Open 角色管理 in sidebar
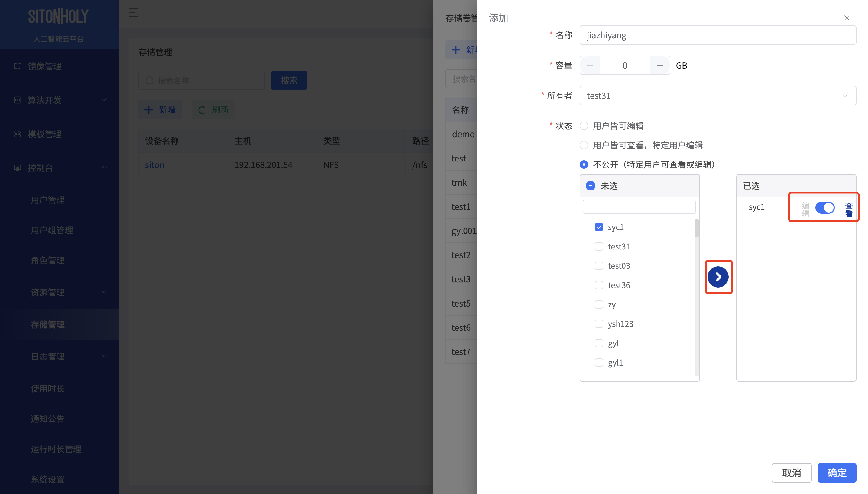Screen dimensions: 868x494 point(48,261)
